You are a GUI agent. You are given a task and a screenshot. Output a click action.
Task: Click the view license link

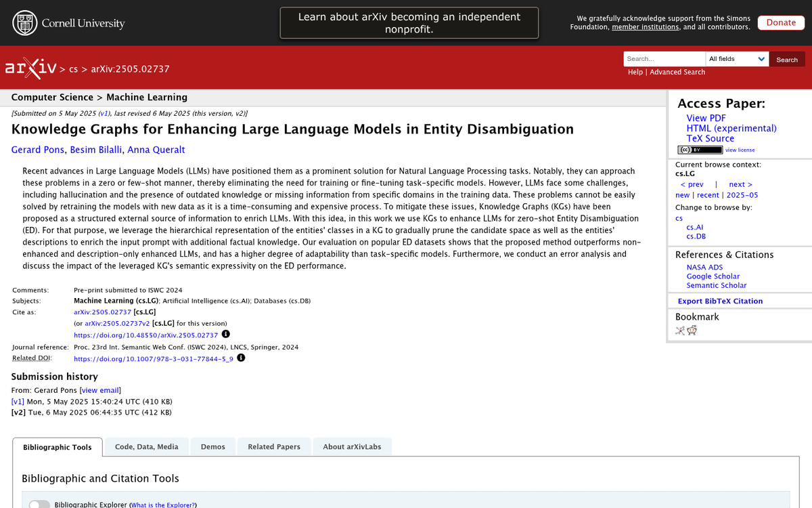(x=740, y=150)
